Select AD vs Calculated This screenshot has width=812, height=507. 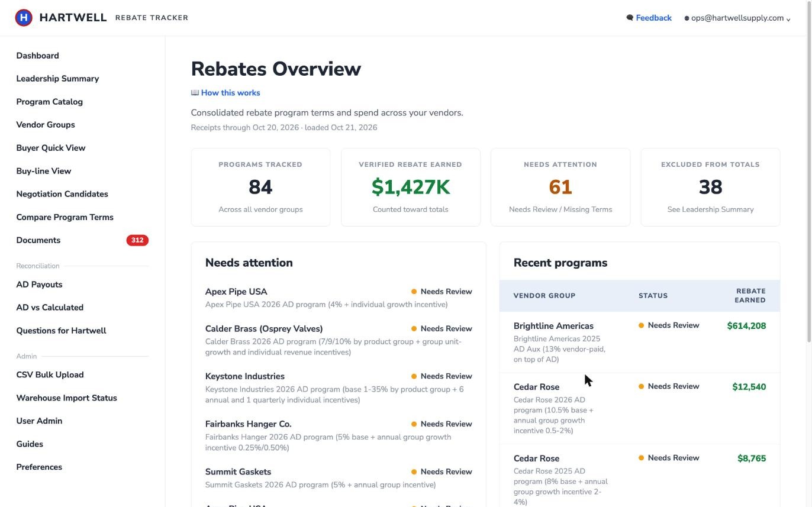50,308
